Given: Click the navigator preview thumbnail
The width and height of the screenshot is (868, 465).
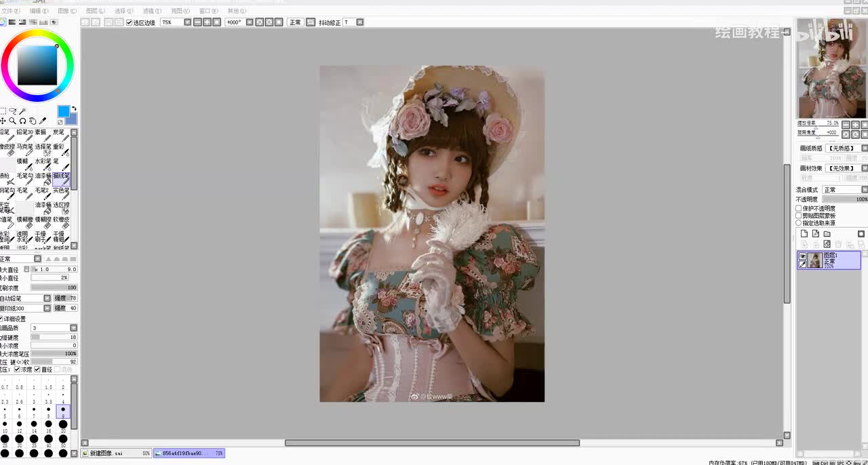Looking at the screenshot, I should pyautogui.click(x=831, y=68).
